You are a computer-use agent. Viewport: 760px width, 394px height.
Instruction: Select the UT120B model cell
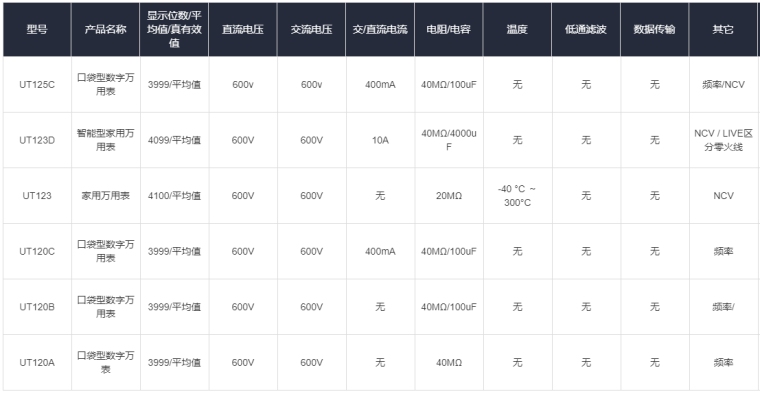pos(37,307)
